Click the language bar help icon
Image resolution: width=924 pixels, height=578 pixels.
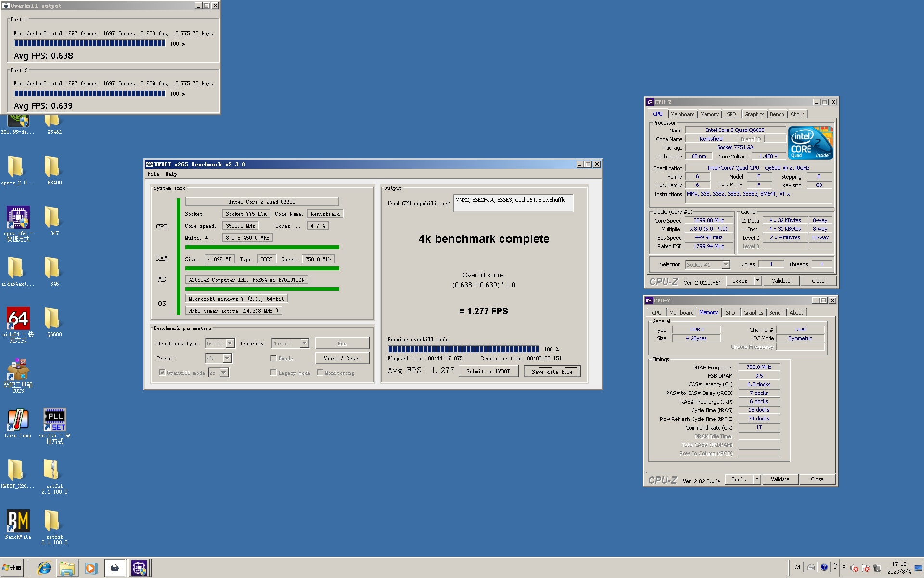(x=824, y=567)
